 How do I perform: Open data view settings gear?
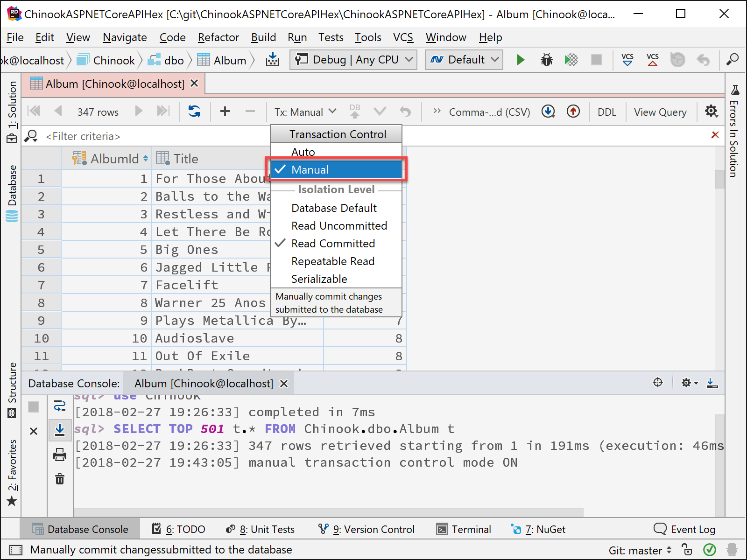(712, 111)
